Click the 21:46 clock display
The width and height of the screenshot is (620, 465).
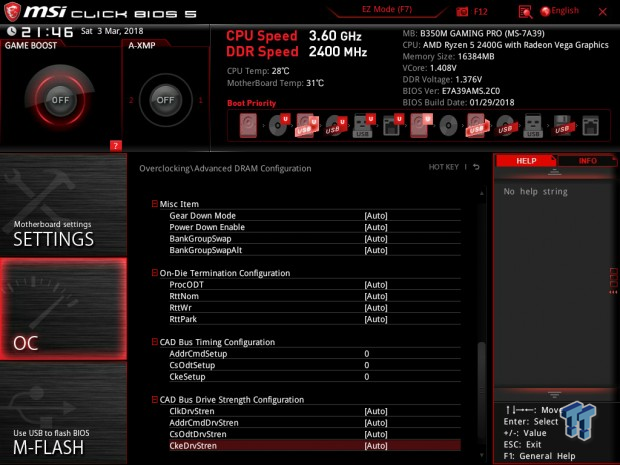(x=47, y=32)
